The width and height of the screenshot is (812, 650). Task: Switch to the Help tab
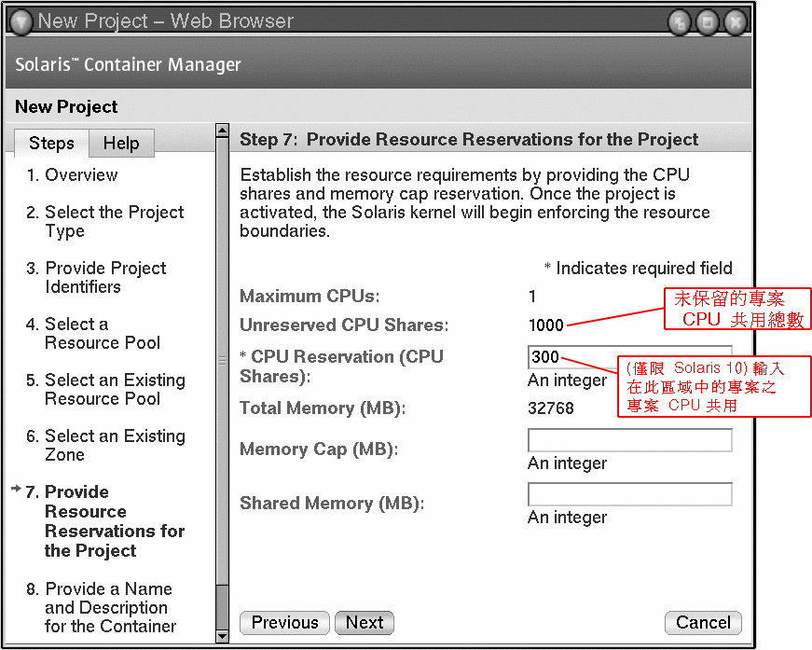[x=121, y=143]
